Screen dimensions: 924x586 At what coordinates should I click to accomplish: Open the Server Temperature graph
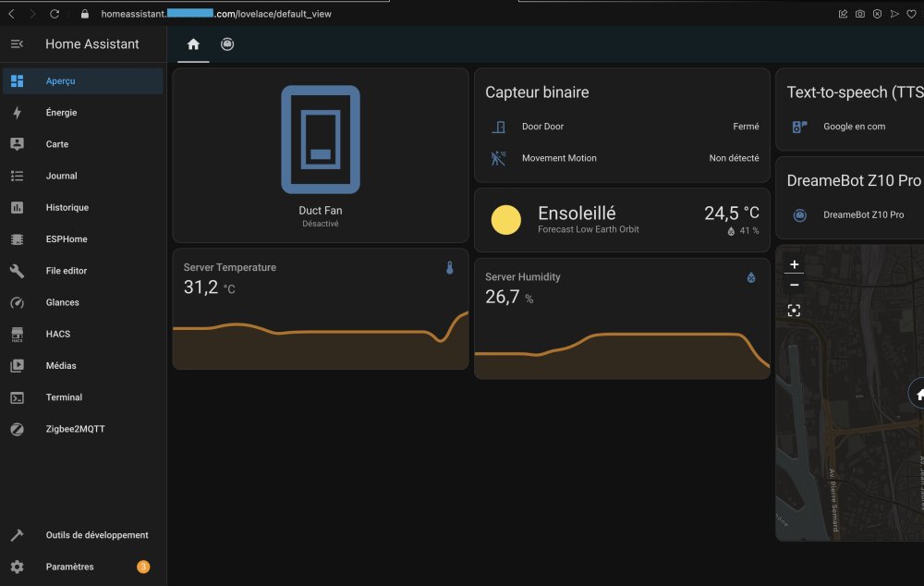321,341
